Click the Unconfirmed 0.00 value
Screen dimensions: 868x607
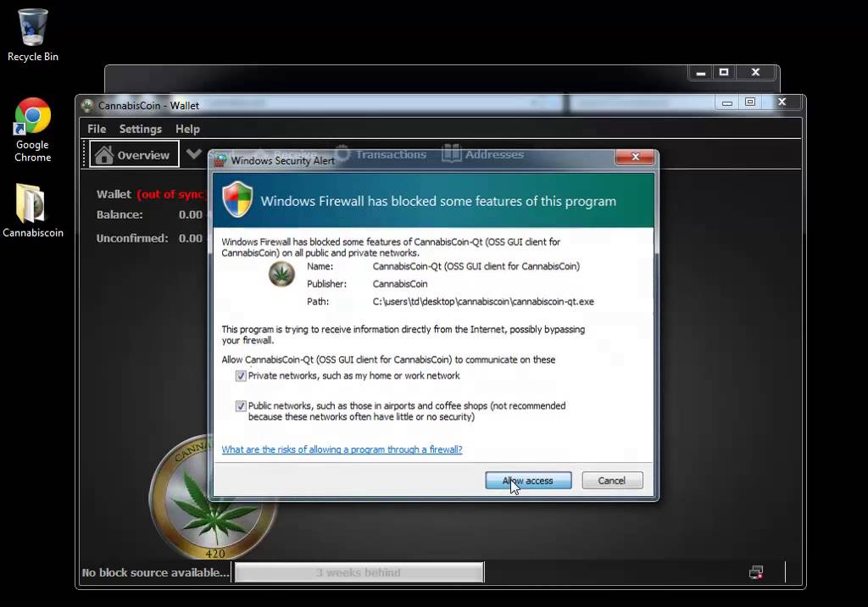point(191,239)
